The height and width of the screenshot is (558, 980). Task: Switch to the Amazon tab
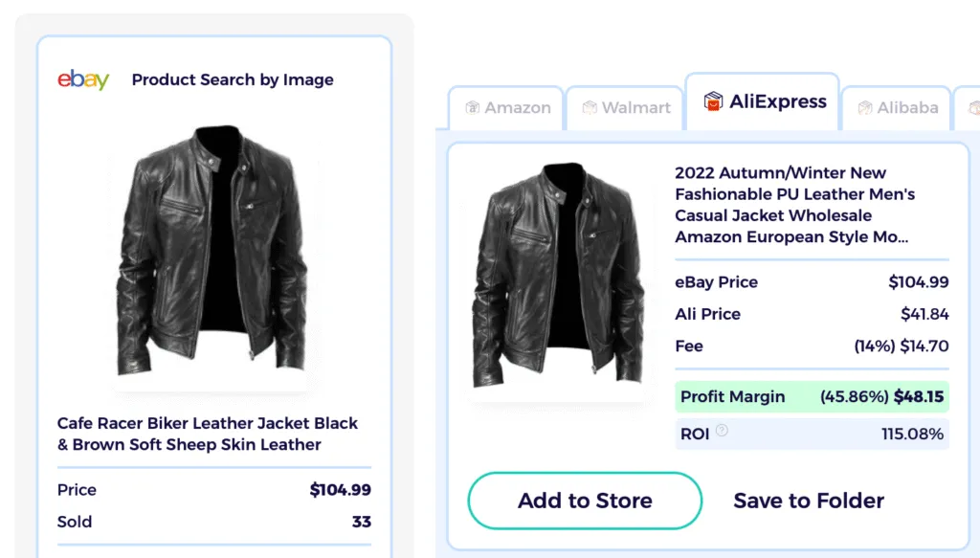tap(505, 108)
